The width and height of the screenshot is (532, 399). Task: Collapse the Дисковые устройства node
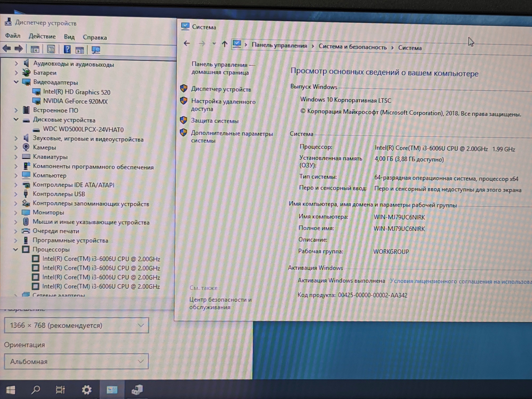tap(16, 119)
